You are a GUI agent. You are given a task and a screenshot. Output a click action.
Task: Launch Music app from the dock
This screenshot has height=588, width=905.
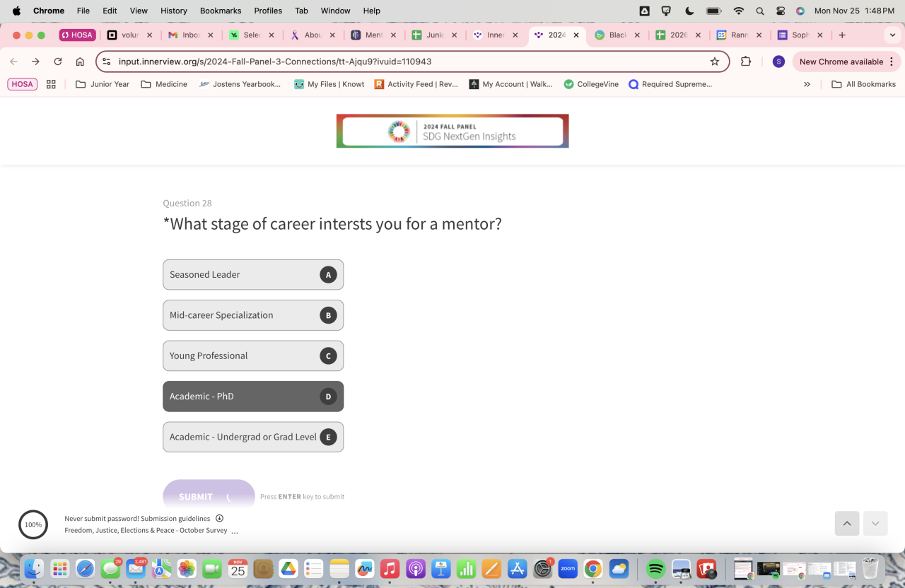click(390, 568)
